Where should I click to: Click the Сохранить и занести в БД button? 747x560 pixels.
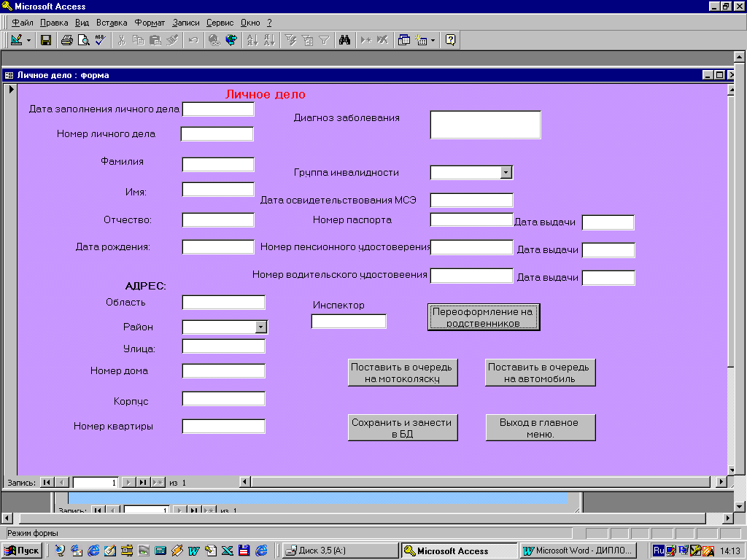click(x=402, y=428)
